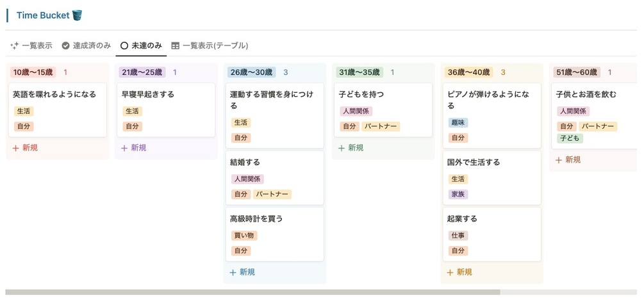The width and height of the screenshot is (644, 303).
Task: Click the plus icon under 36歳〜40歳 column
Action: [x=450, y=272]
